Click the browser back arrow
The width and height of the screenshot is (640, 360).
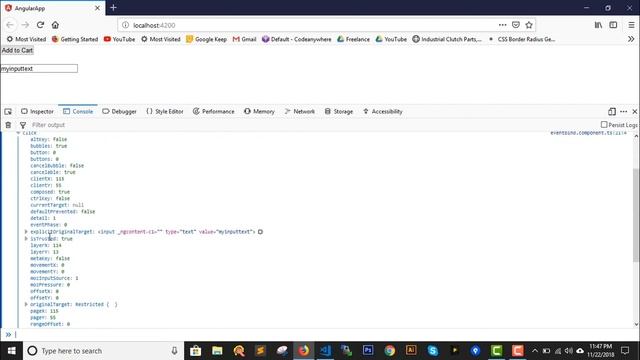click(x=10, y=25)
